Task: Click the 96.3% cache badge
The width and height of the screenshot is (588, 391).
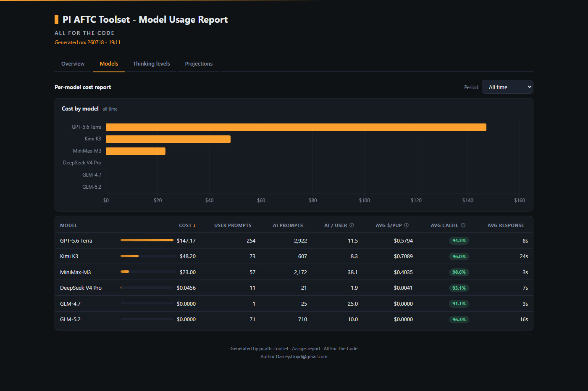Action: tap(459, 320)
